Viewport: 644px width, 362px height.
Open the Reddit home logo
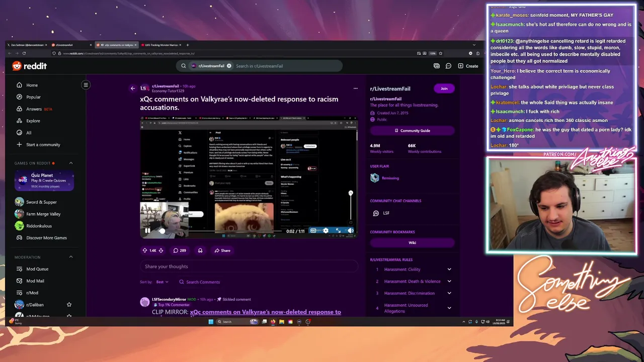click(x=30, y=66)
